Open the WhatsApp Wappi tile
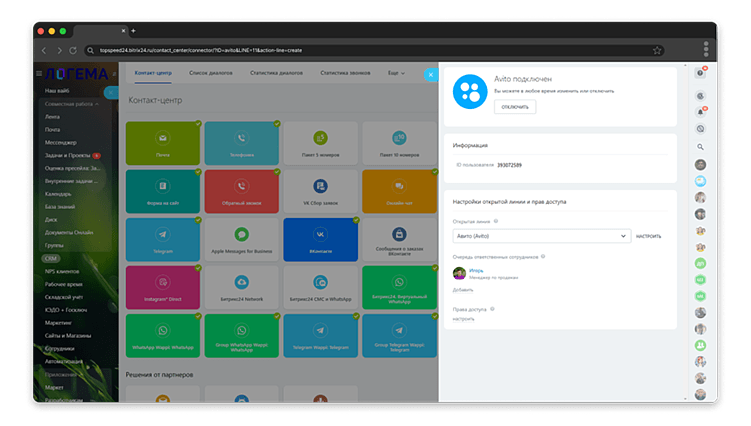Image resolution: width=751 pixels, height=426 pixels. pos(163,336)
